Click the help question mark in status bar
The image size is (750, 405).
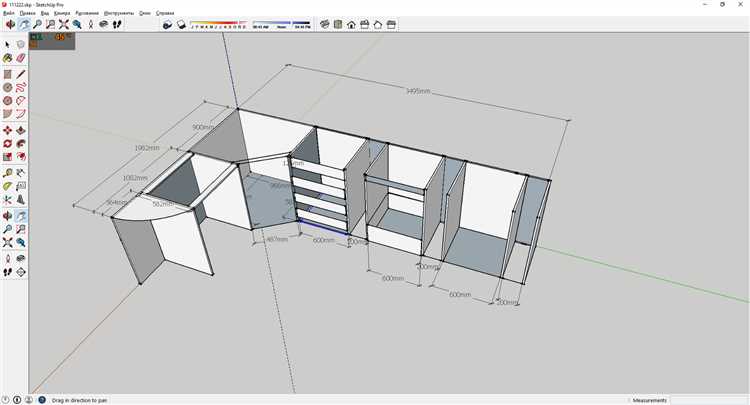[x=41, y=399]
